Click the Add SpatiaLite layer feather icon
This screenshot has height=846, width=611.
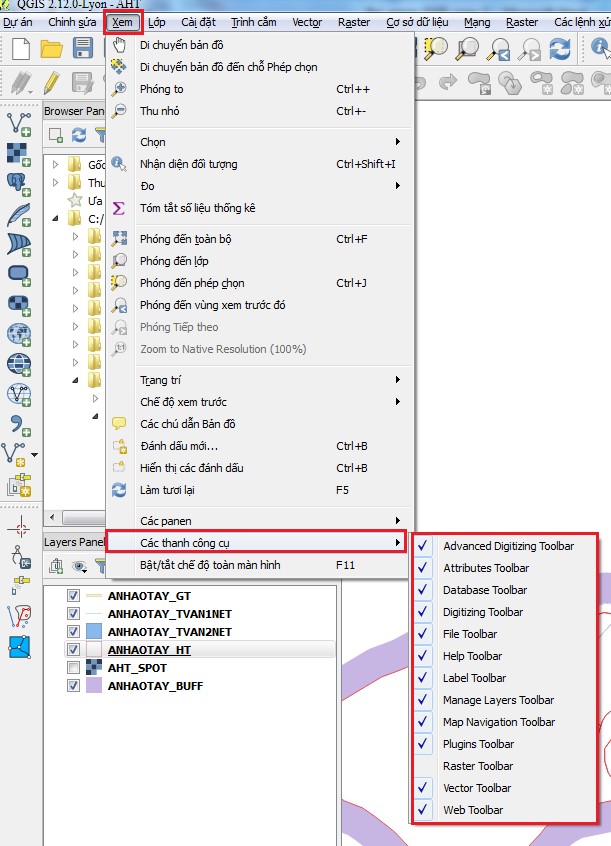(18, 214)
